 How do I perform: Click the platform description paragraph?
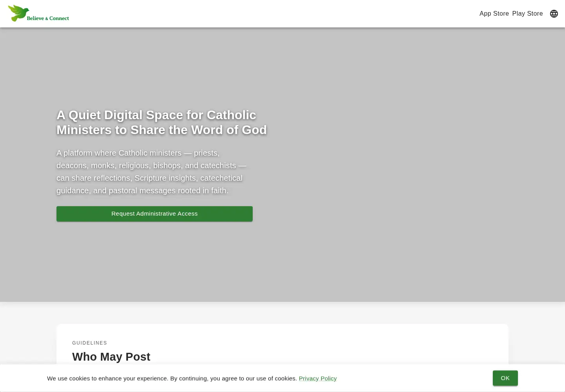click(x=151, y=172)
